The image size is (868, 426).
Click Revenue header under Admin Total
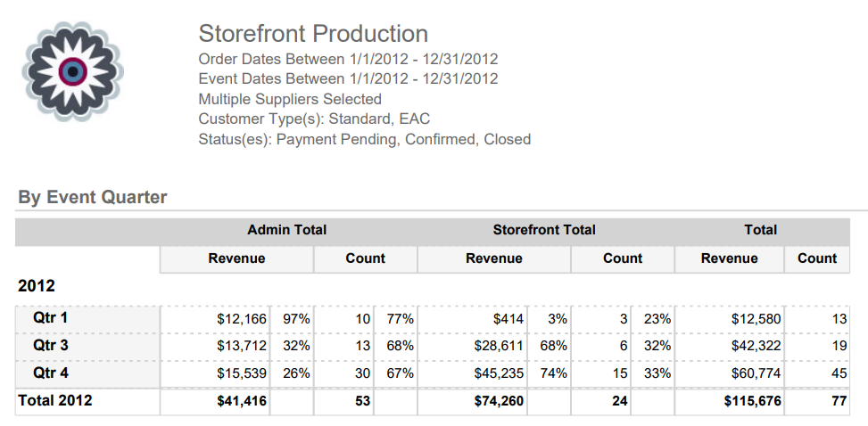click(236, 258)
